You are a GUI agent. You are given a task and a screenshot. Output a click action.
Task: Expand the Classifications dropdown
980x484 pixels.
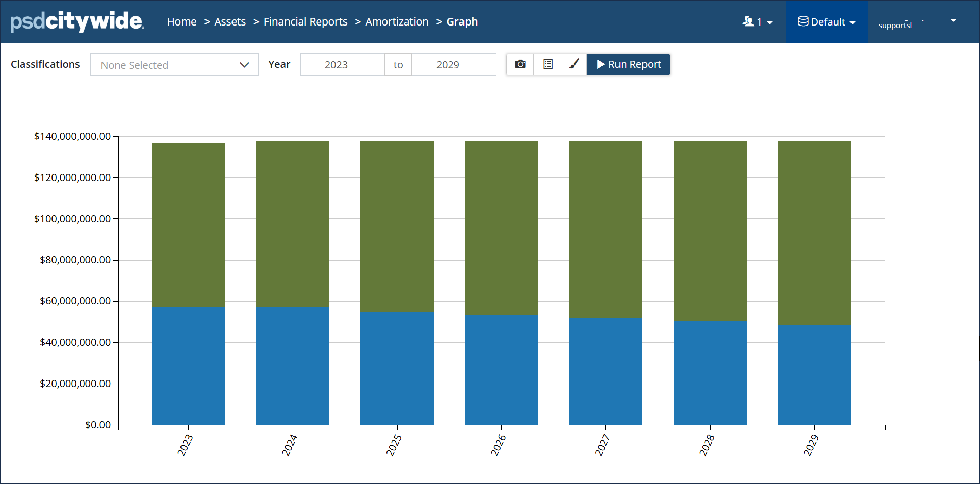(174, 65)
